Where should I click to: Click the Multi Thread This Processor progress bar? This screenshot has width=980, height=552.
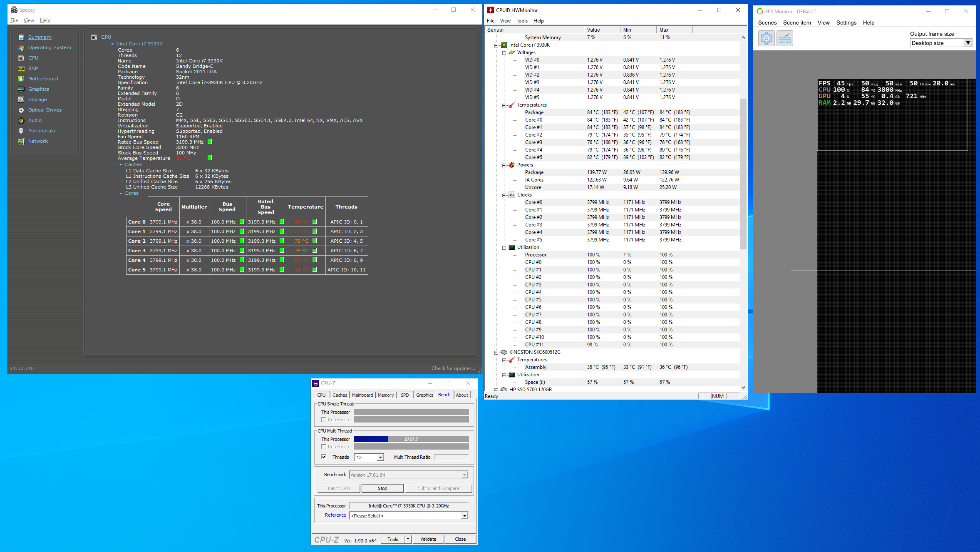tap(411, 439)
